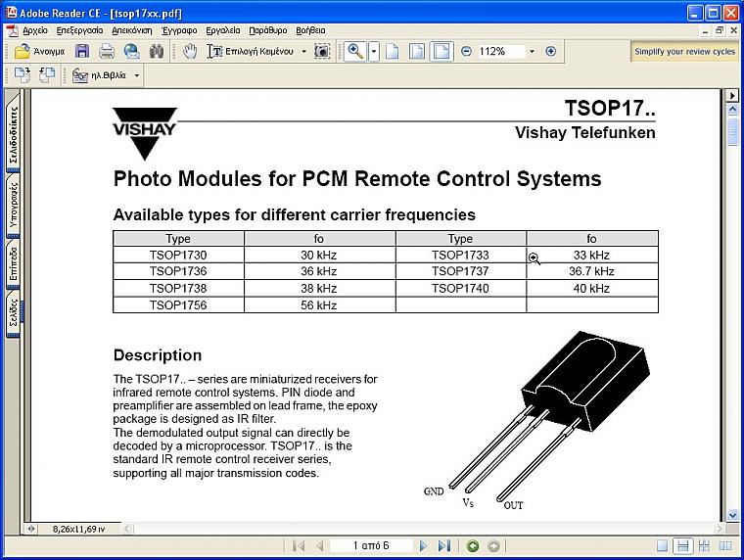
Task: Click the page number field '1 από 6'
Action: tap(371, 545)
